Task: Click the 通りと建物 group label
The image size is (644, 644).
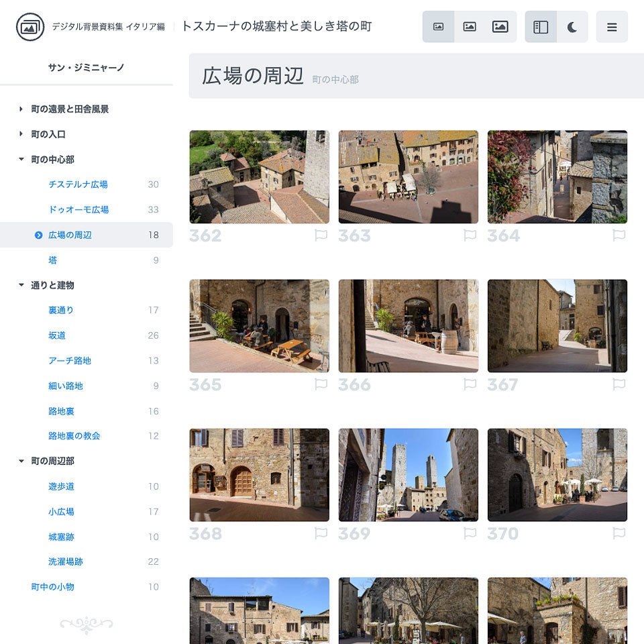Action: 52,285
